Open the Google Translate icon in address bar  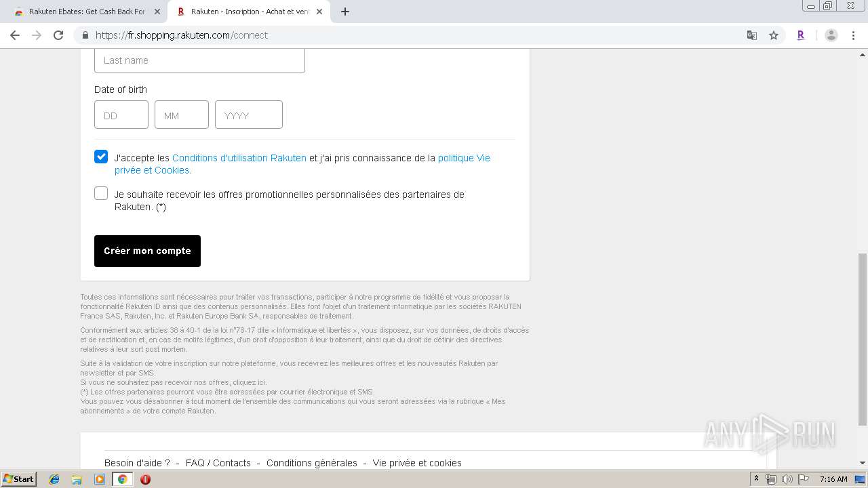(752, 35)
